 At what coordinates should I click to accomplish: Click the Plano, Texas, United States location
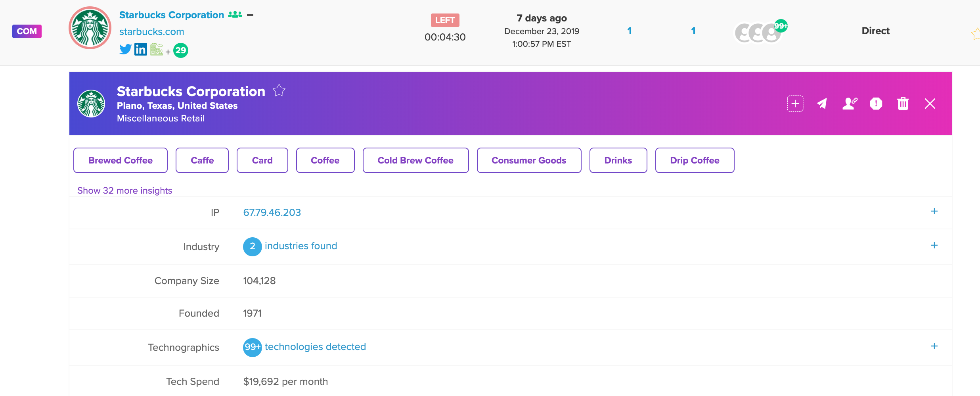177,106
